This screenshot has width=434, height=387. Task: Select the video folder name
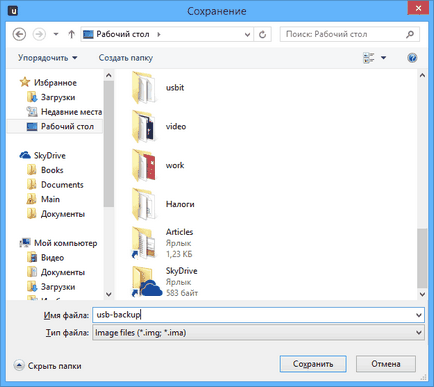click(176, 127)
